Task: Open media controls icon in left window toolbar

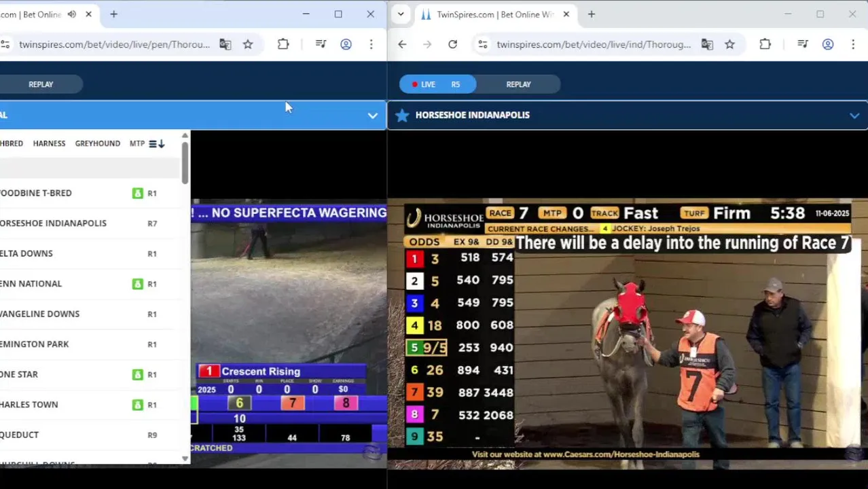Action: (x=321, y=44)
